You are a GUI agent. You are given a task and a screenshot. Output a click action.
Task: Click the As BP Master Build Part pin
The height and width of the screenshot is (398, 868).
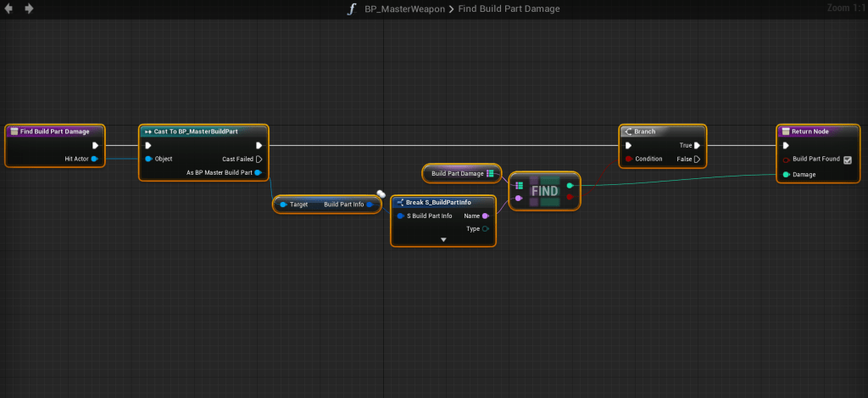[259, 173]
